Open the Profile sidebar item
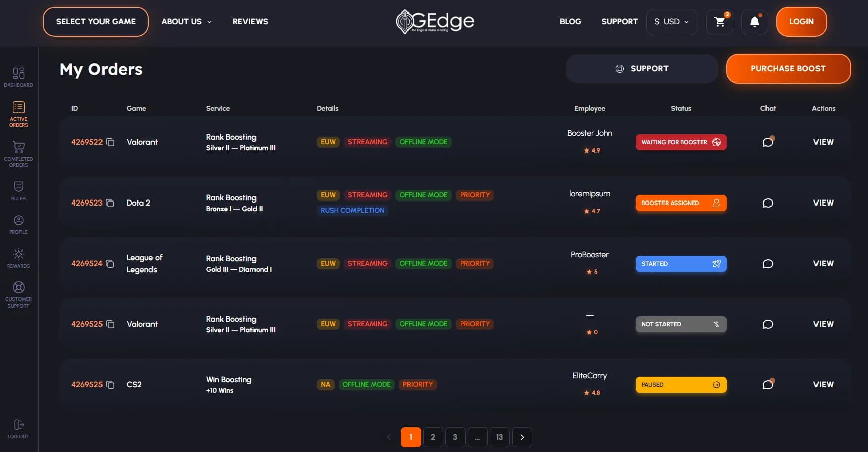The image size is (868, 452). 18,225
